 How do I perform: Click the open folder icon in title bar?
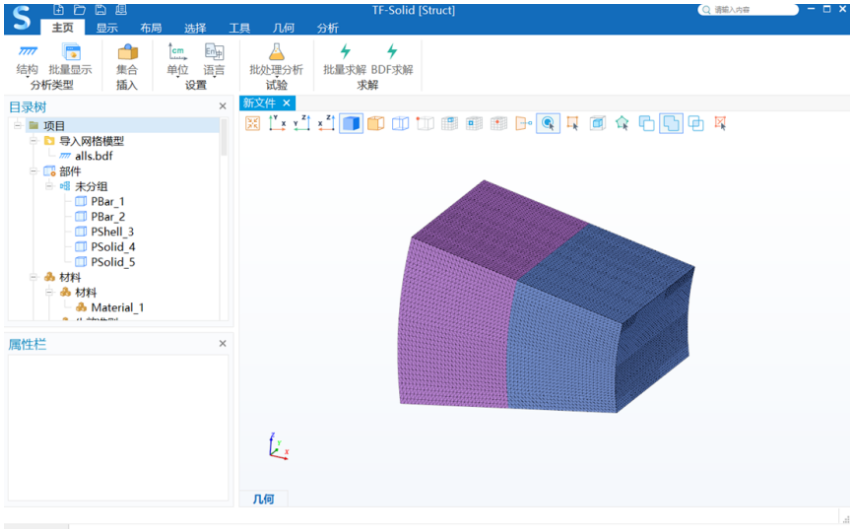(80, 10)
